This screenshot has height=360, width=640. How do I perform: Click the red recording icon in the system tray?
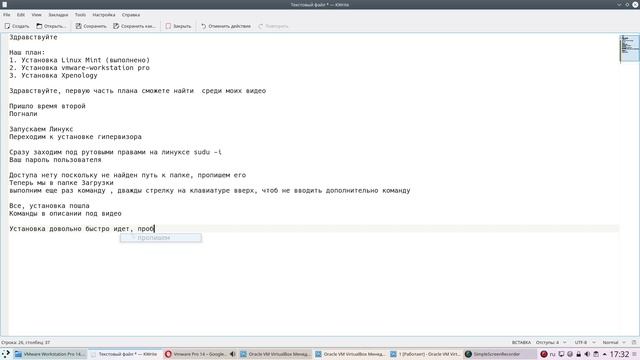coord(544,354)
